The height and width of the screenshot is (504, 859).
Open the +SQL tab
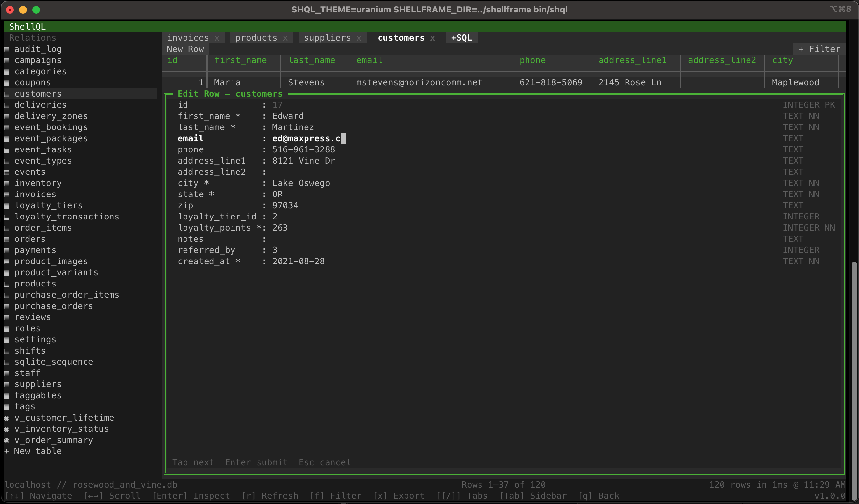point(461,38)
